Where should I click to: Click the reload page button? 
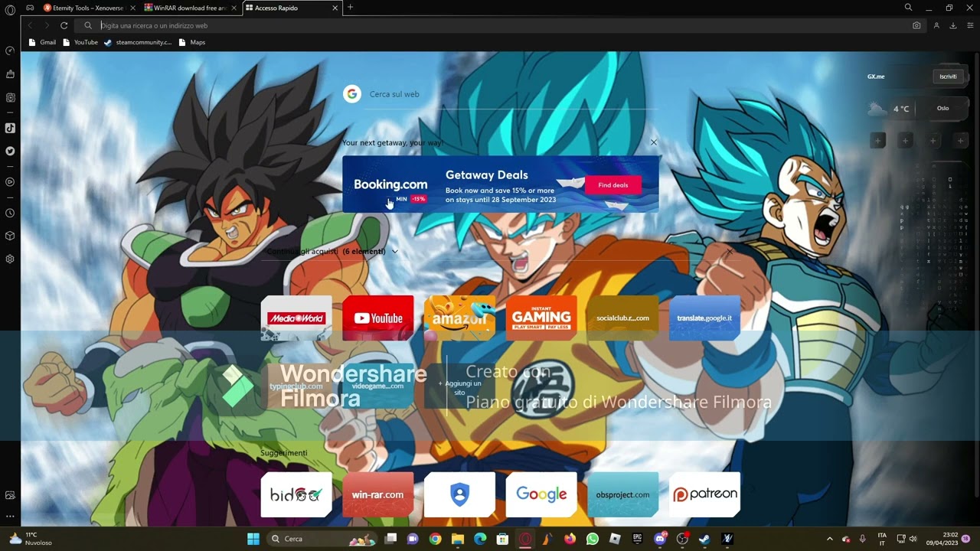tap(64, 25)
